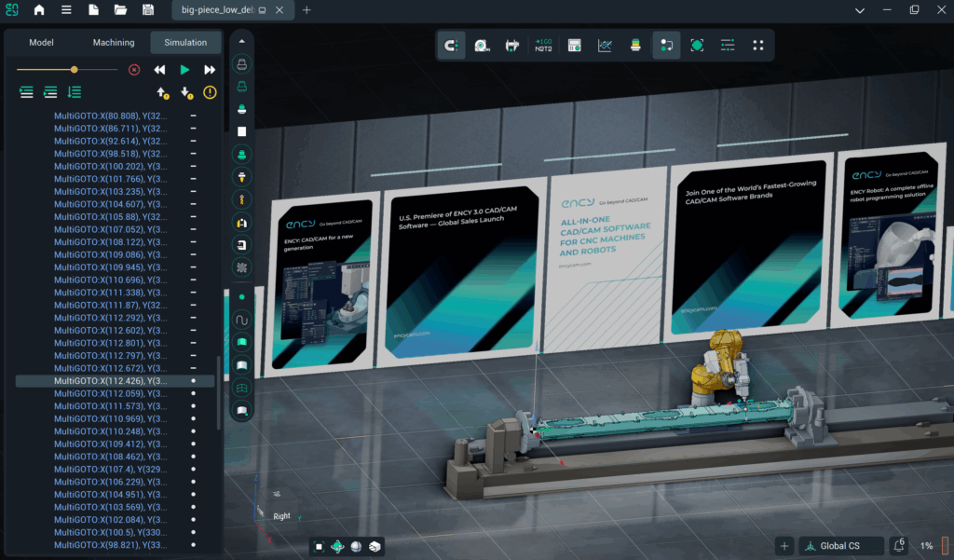The image size is (954, 560).
Task: Toggle the sine wave toolpath icon
Action: pyautogui.click(x=241, y=320)
